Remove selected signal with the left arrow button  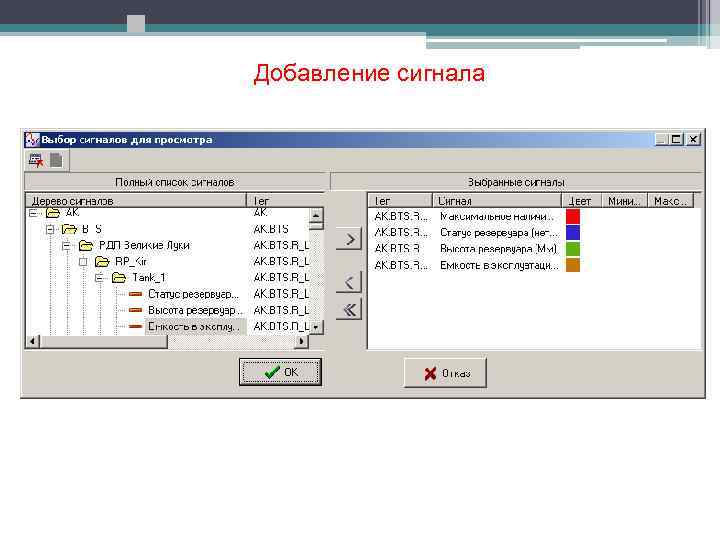pyautogui.click(x=349, y=281)
